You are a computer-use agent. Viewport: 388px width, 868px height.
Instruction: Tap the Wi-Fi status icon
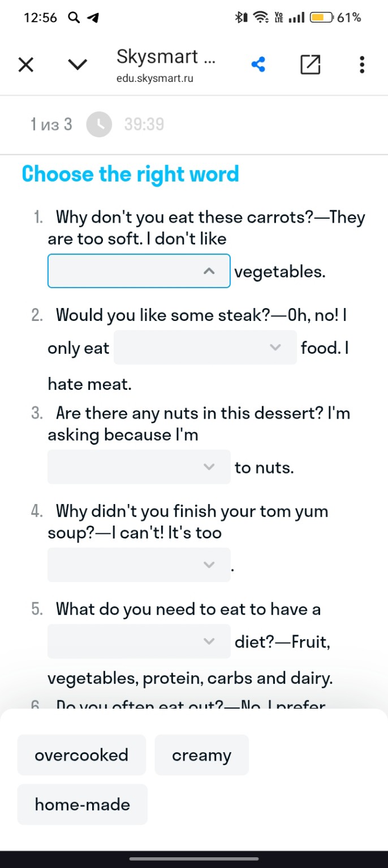(261, 18)
